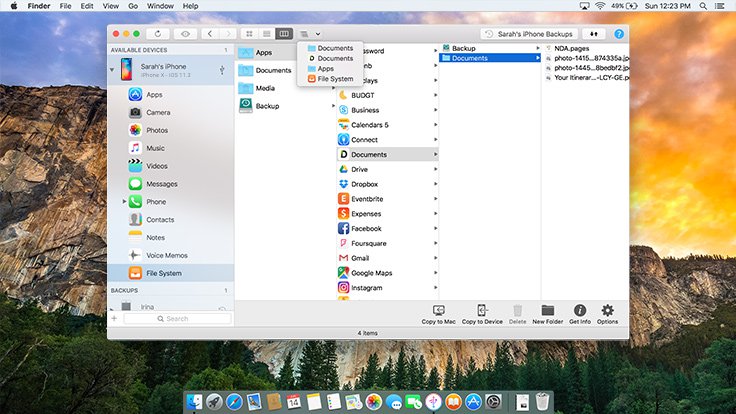Expand the Foursquare app arrow
The image size is (736, 414).
coord(436,243)
